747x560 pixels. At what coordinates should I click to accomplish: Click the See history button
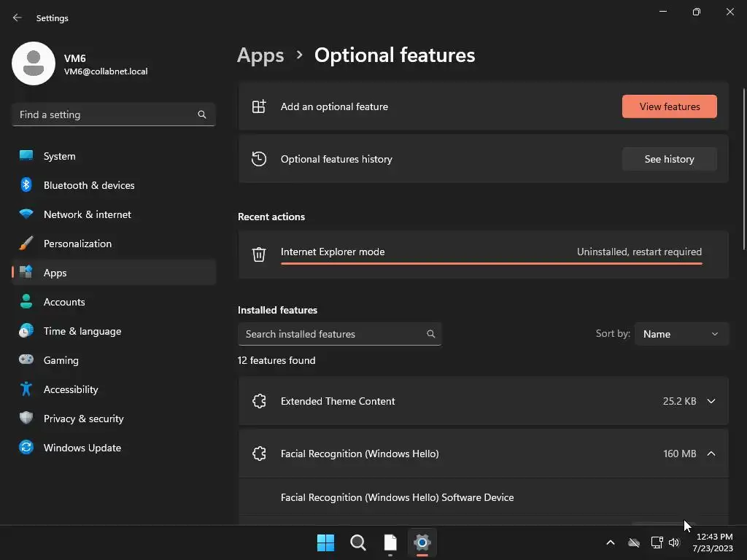[670, 159]
